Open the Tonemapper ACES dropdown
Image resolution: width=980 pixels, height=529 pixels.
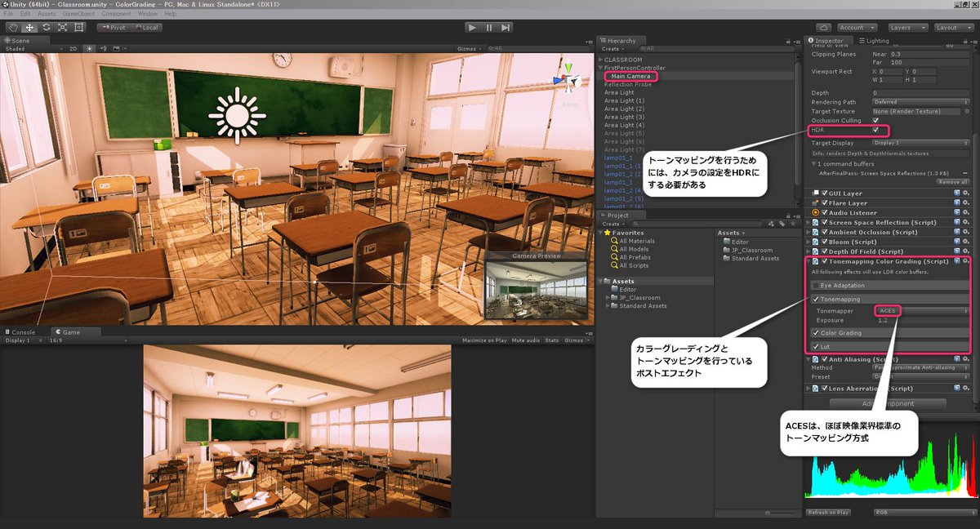click(x=921, y=311)
